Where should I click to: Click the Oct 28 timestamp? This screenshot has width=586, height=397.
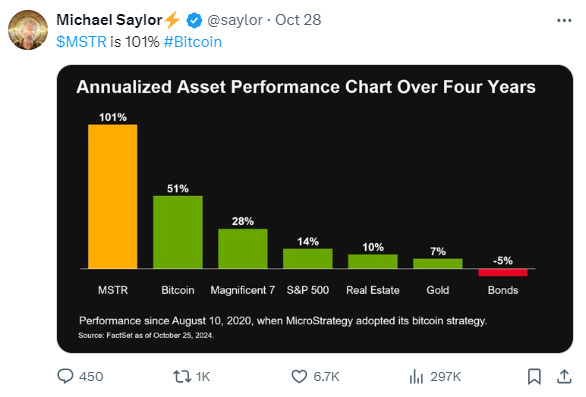pos(298,20)
